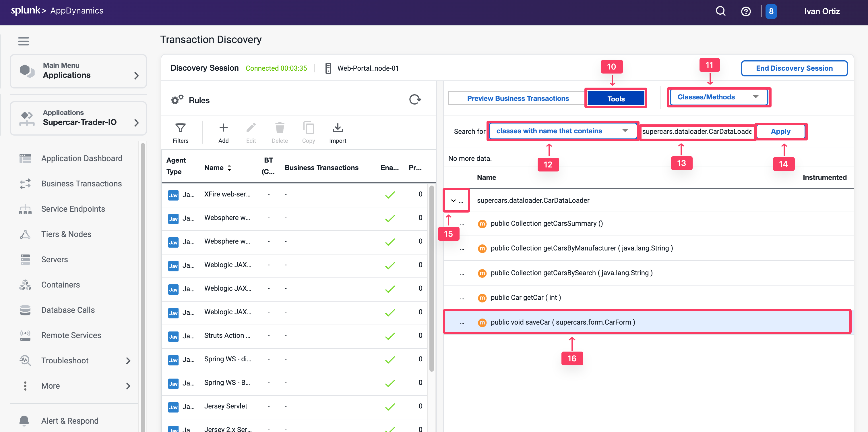Click the search magnifier icon in header
868x432 pixels.
click(720, 11)
